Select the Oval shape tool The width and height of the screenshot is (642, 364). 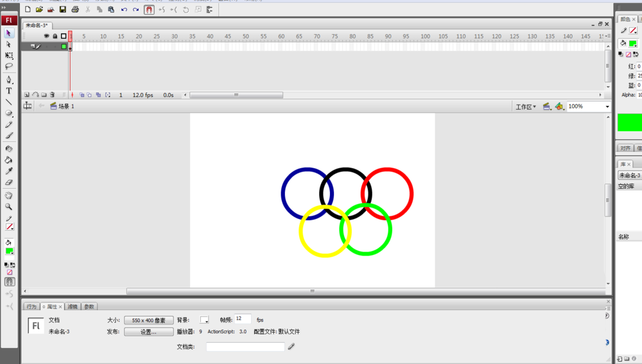click(8, 113)
